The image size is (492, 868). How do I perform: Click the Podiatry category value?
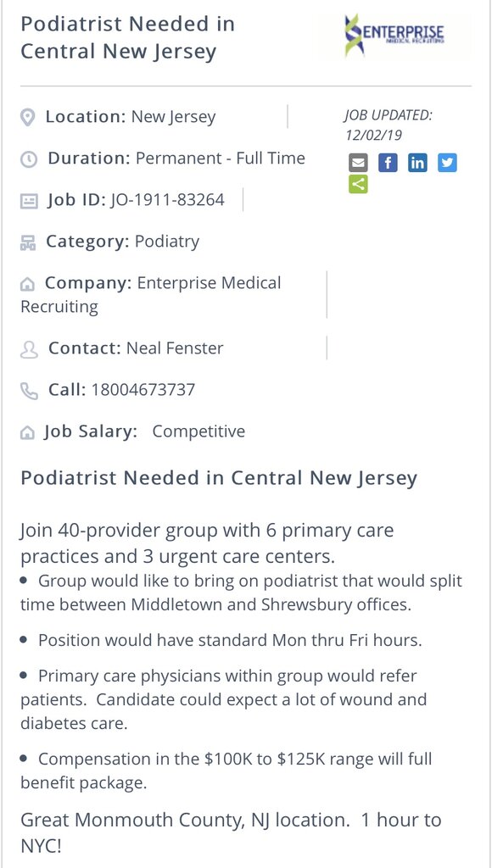click(167, 242)
